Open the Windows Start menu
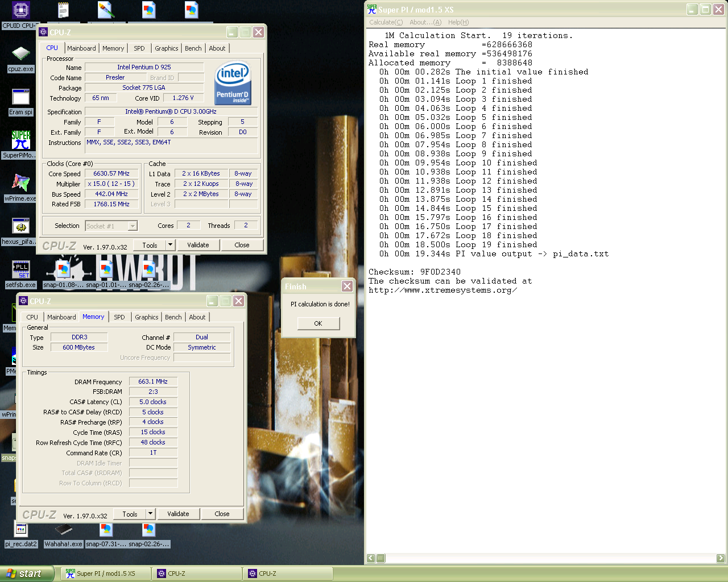 pos(27,573)
